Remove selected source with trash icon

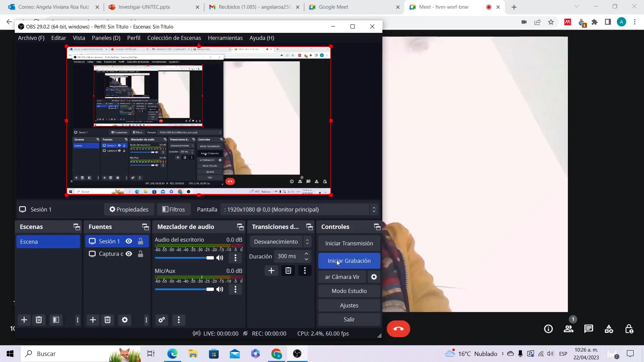coord(108,320)
